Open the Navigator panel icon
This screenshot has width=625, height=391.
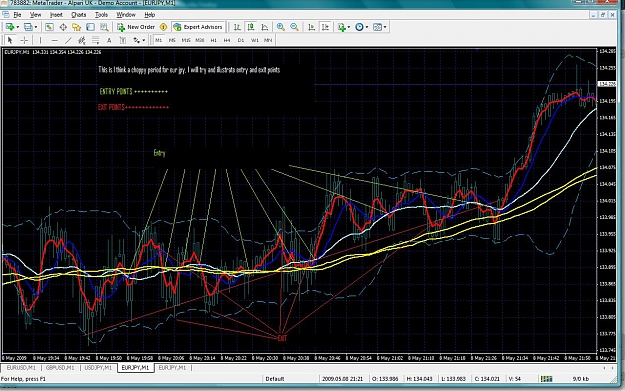(77, 27)
